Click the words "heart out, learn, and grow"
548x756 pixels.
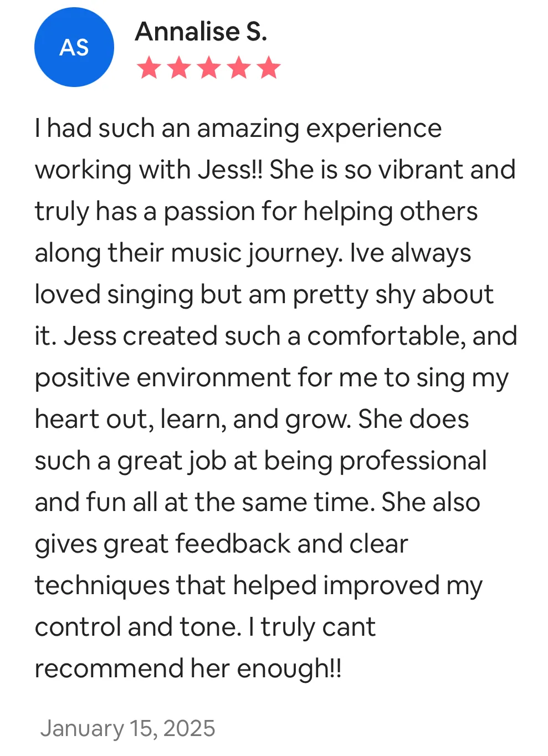tap(193, 420)
